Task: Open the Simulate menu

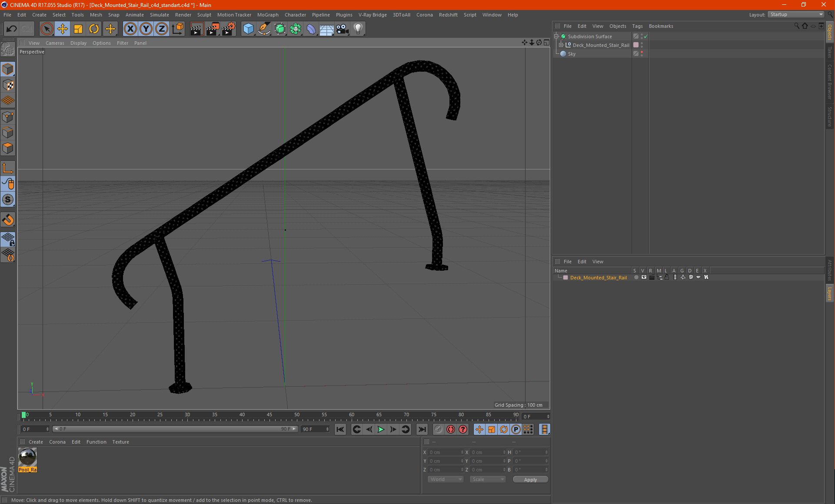Action: click(159, 15)
